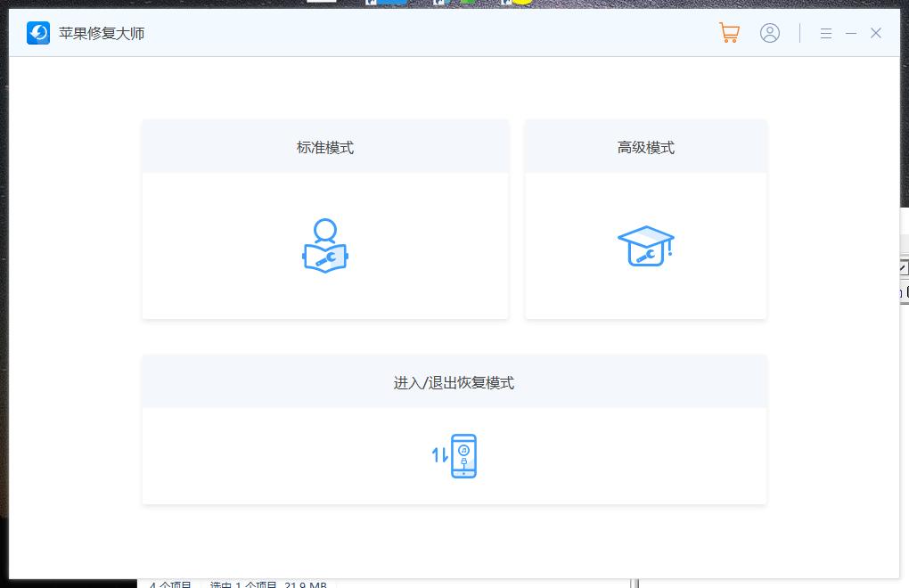This screenshot has width=909, height=588.
Task: Click the recovery mode phone icon
Action: point(463,456)
